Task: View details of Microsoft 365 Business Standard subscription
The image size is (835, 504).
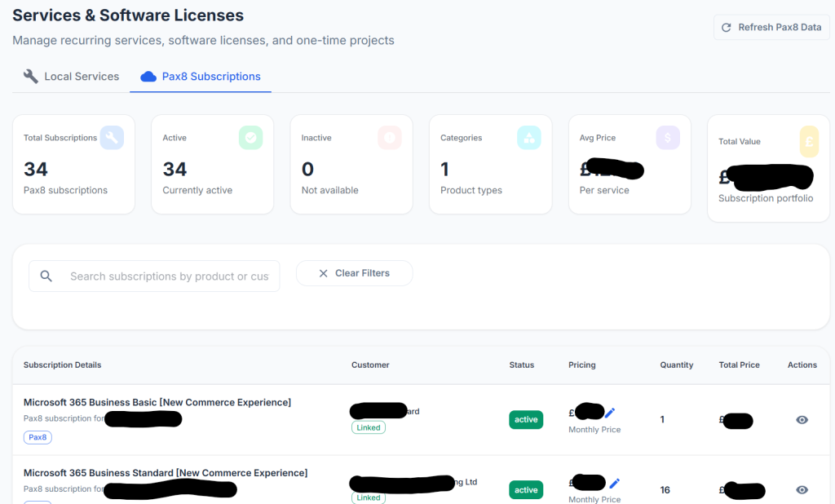Action: pos(802,489)
